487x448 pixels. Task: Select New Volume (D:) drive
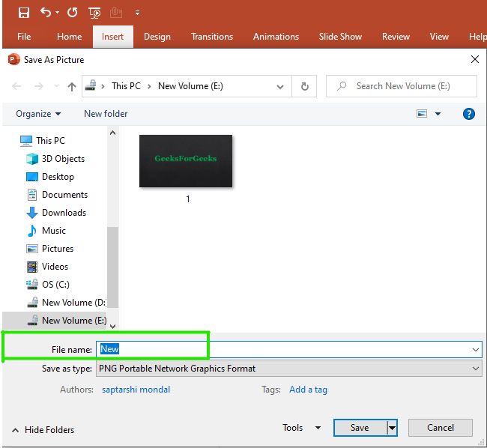74,303
